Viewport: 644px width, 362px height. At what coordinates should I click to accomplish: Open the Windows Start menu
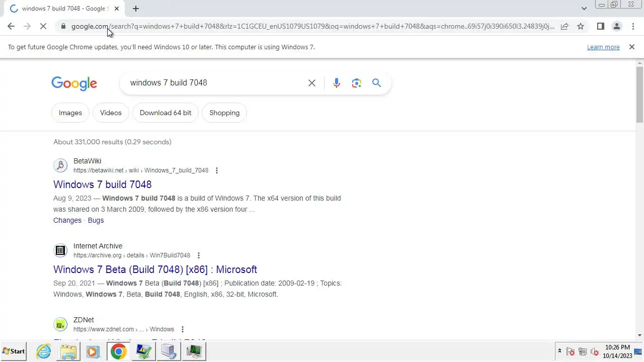[14, 351]
